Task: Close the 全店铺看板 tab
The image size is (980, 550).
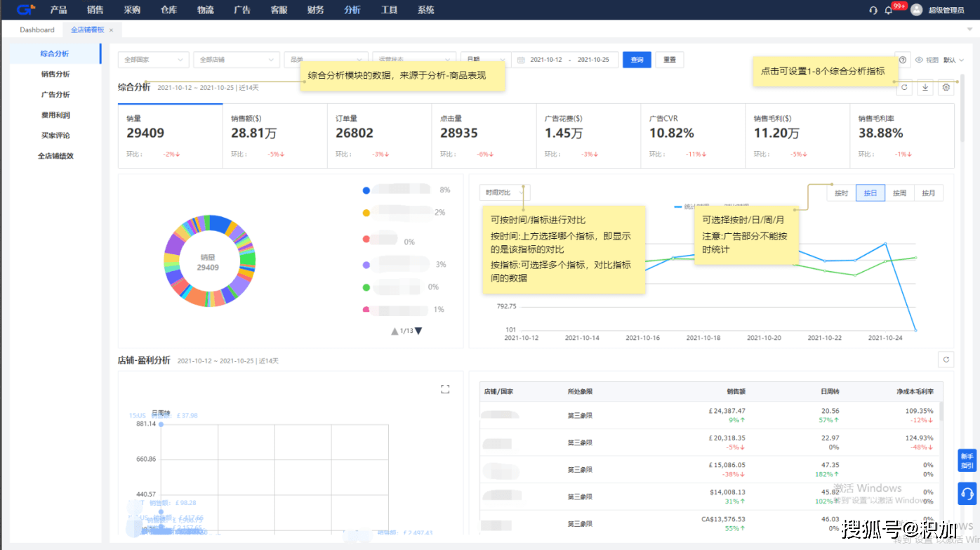Action: (x=111, y=30)
